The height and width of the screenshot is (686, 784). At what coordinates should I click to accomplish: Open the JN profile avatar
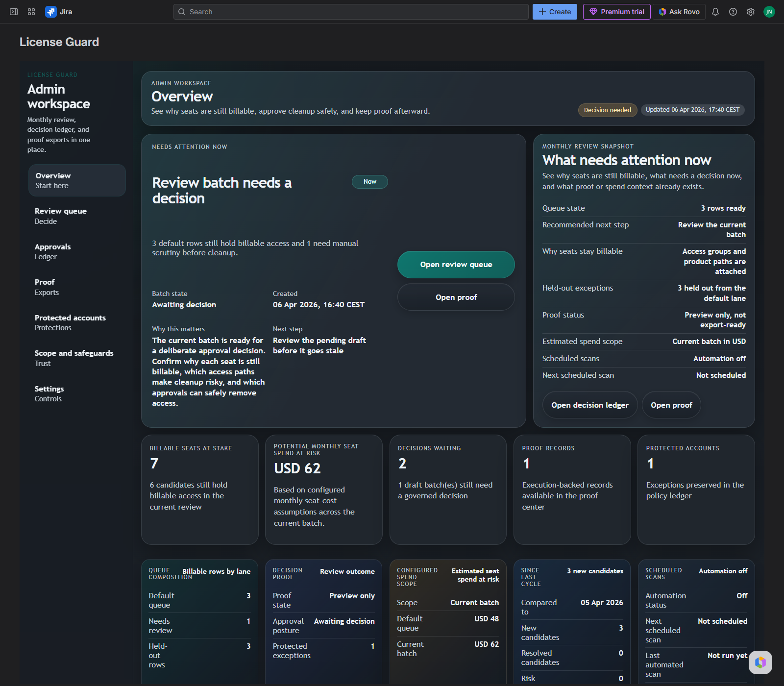click(x=769, y=11)
